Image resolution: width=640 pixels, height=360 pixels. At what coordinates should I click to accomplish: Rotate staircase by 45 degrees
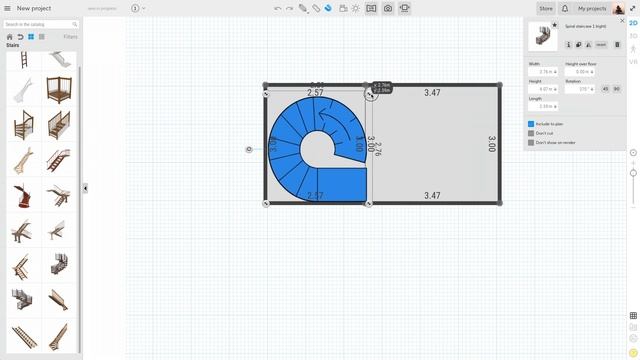point(605,89)
